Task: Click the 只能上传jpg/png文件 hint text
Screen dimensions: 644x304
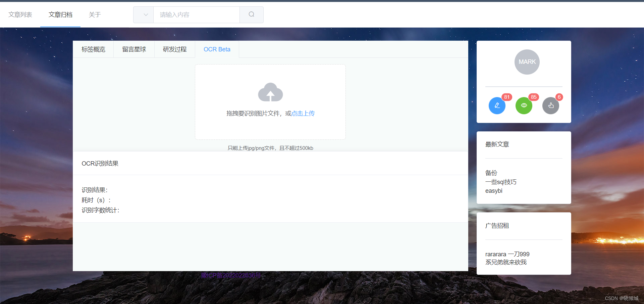Action: pos(270,148)
